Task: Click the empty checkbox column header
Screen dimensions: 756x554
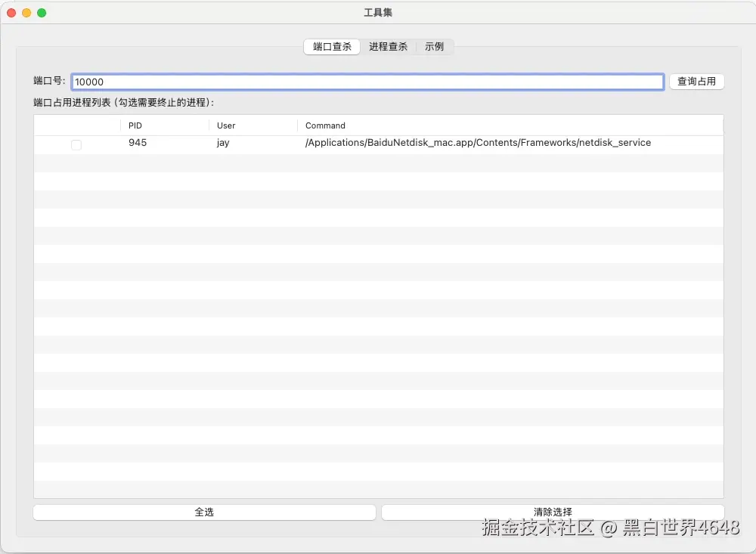Action: coord(76,125)
